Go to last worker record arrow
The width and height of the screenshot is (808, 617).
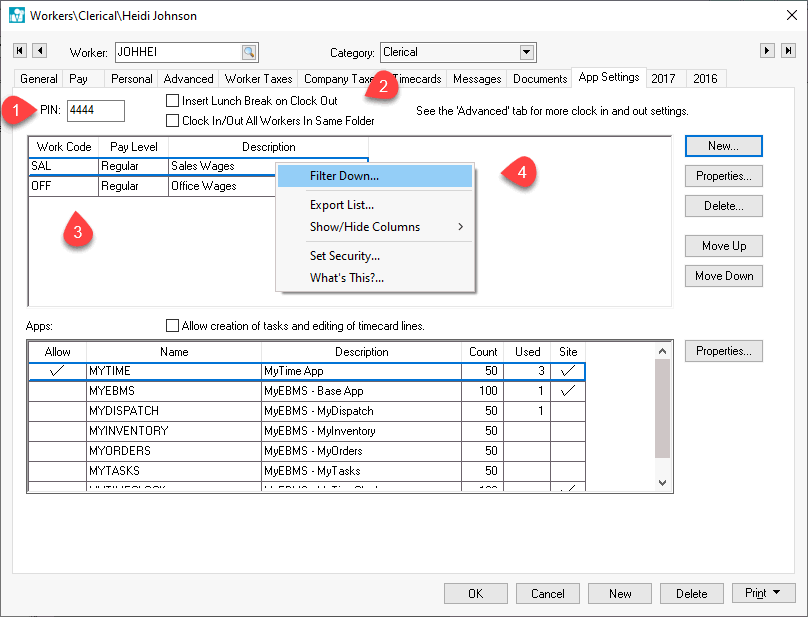coord(786,51)
